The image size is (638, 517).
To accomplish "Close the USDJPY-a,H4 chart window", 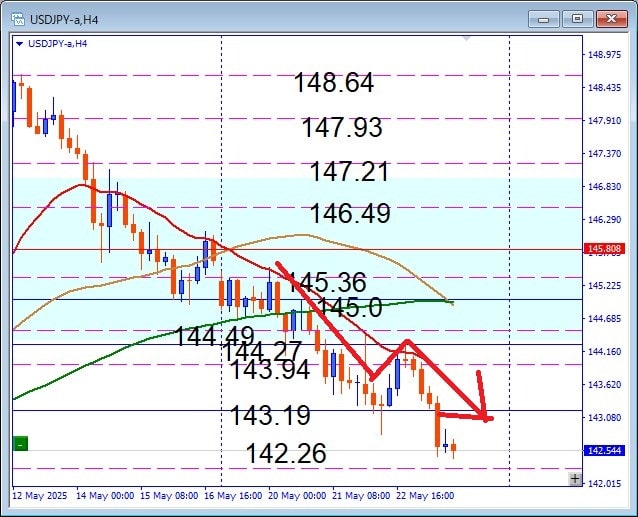I will 611,19.
